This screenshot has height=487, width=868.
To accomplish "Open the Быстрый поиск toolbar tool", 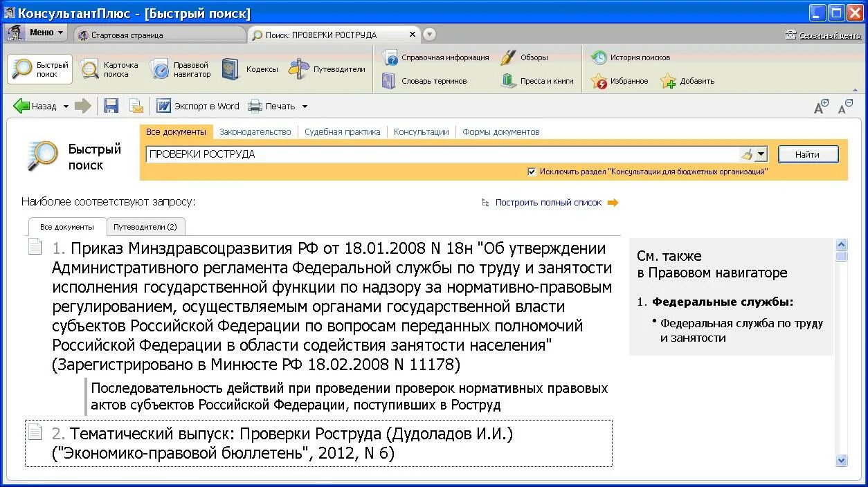I will coord(40,69).
